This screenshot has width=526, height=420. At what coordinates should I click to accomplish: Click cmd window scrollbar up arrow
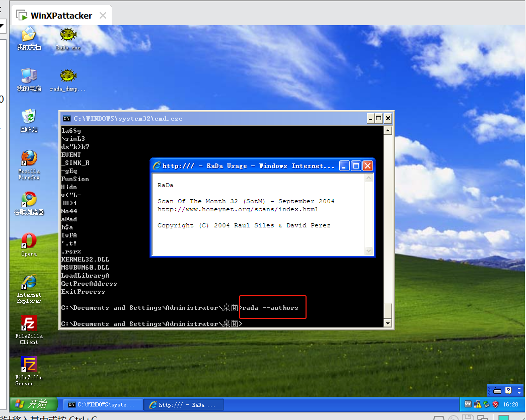[x=388, y=131]
